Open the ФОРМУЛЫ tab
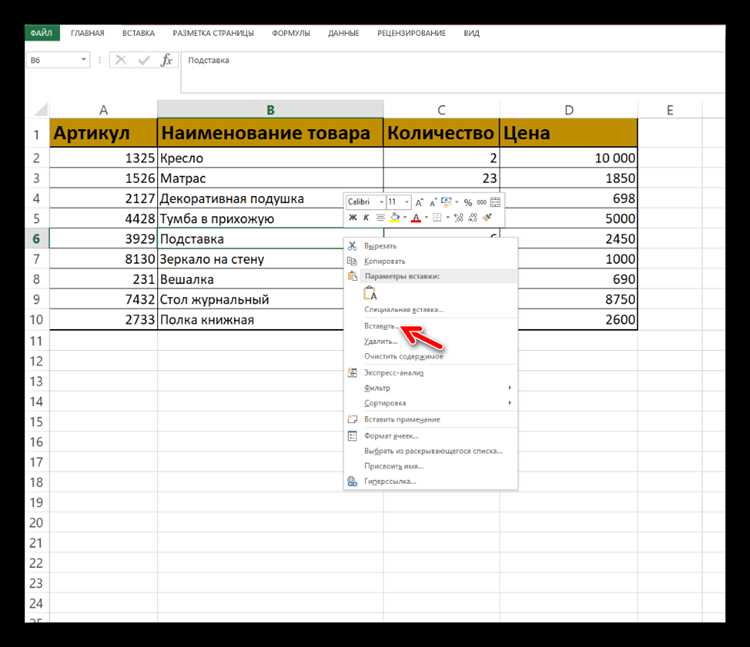This screenshot has height=647, width=750. point(291,33)
